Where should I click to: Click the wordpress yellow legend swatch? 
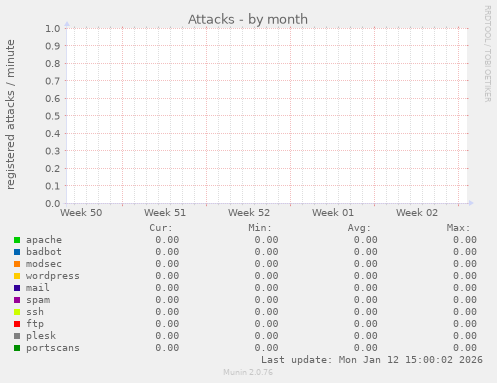pos(17,276)
